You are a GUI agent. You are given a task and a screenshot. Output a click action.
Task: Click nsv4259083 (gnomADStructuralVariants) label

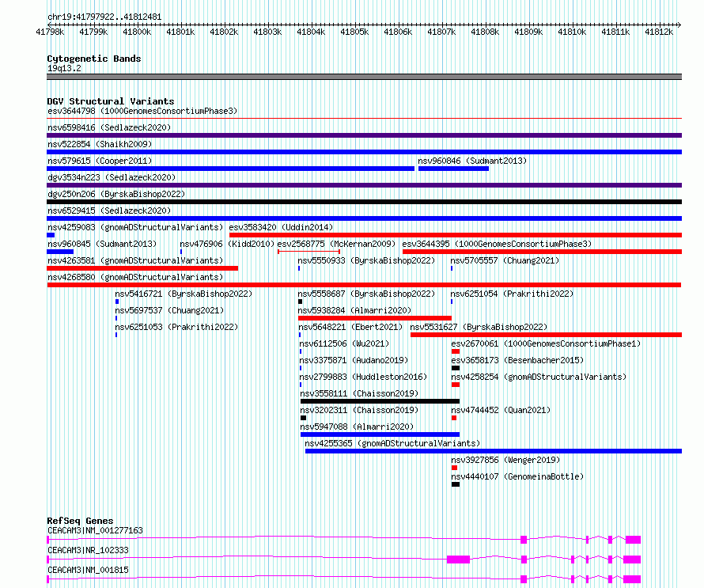pos(135,227)
